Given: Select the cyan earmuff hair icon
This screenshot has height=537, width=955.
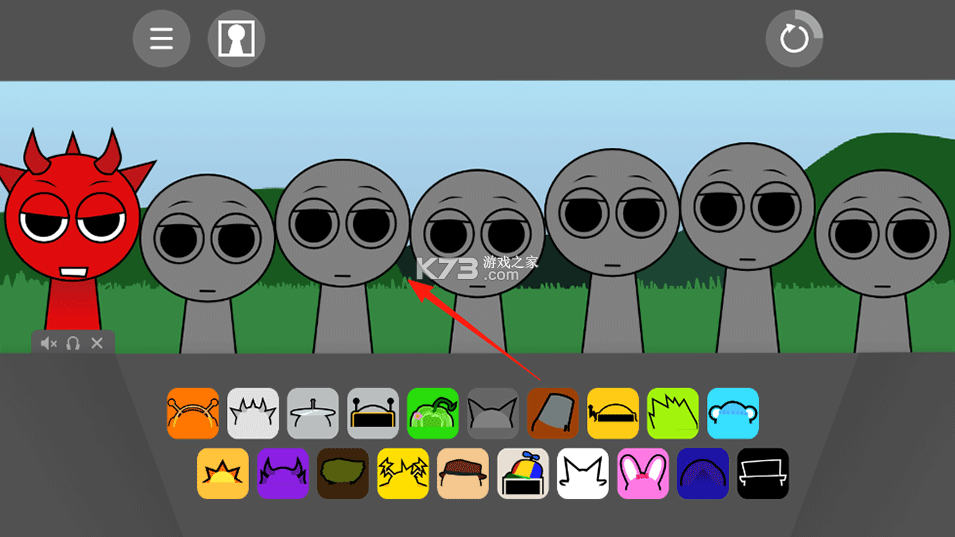Looking at the screenshot, I should point(733,413).
